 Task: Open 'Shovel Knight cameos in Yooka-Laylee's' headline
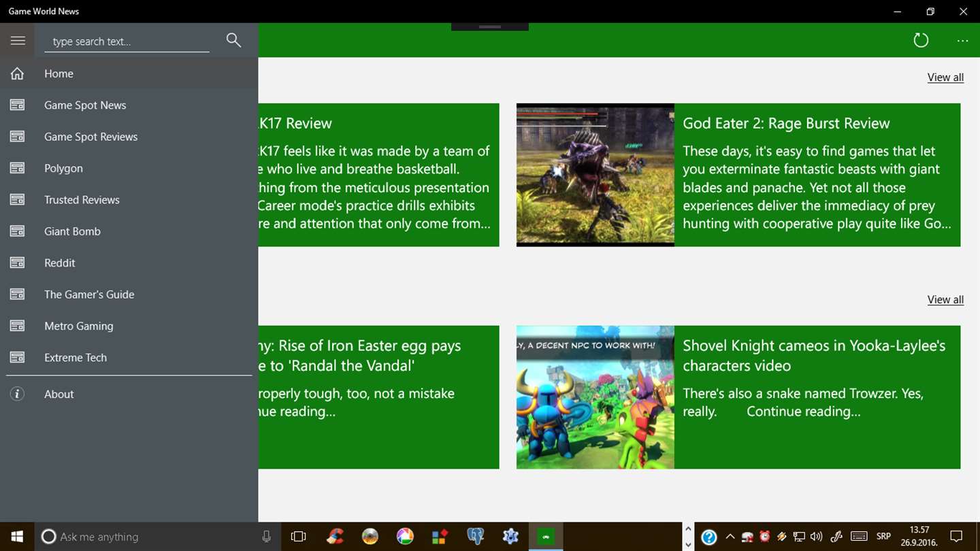click(x=814, y=356)
